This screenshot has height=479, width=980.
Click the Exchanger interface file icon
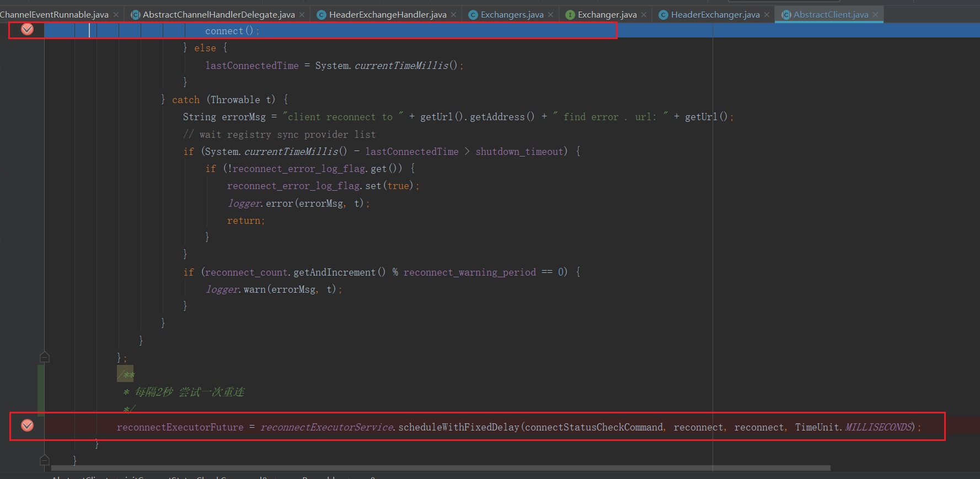tap(570, 15)
